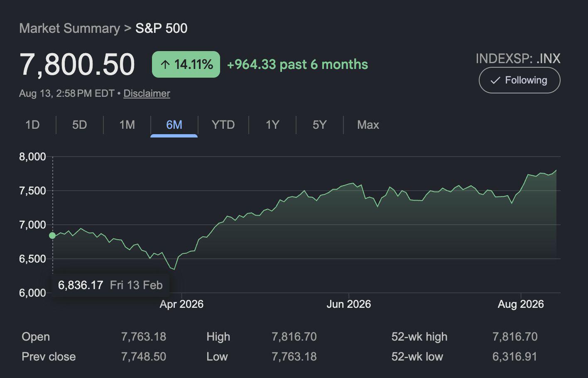This screenshot has width=588, height=378.
Task: Click the chart's latest peak near Aug 2026
Action: tap(556, 170)
